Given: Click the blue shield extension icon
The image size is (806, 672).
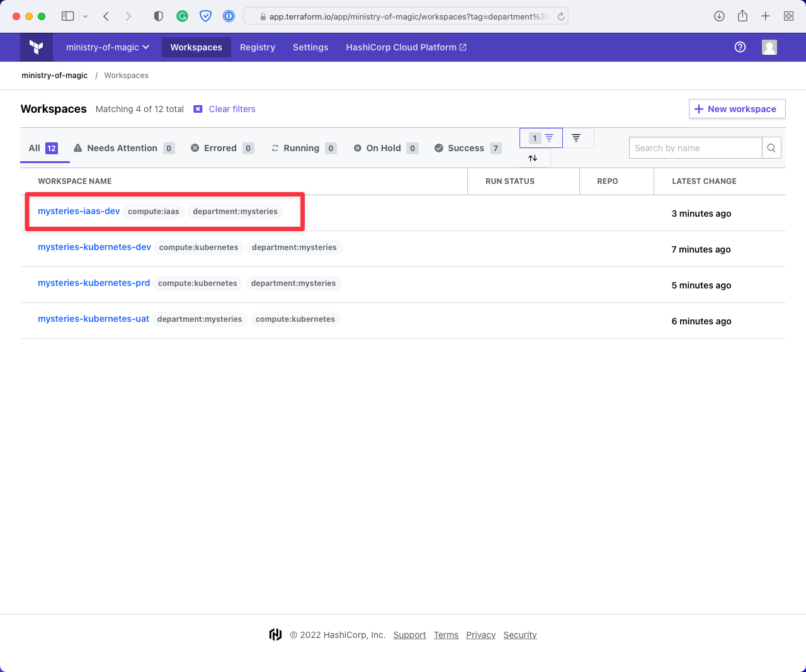Looking at the screenshot, I should [x=205, y=16].
